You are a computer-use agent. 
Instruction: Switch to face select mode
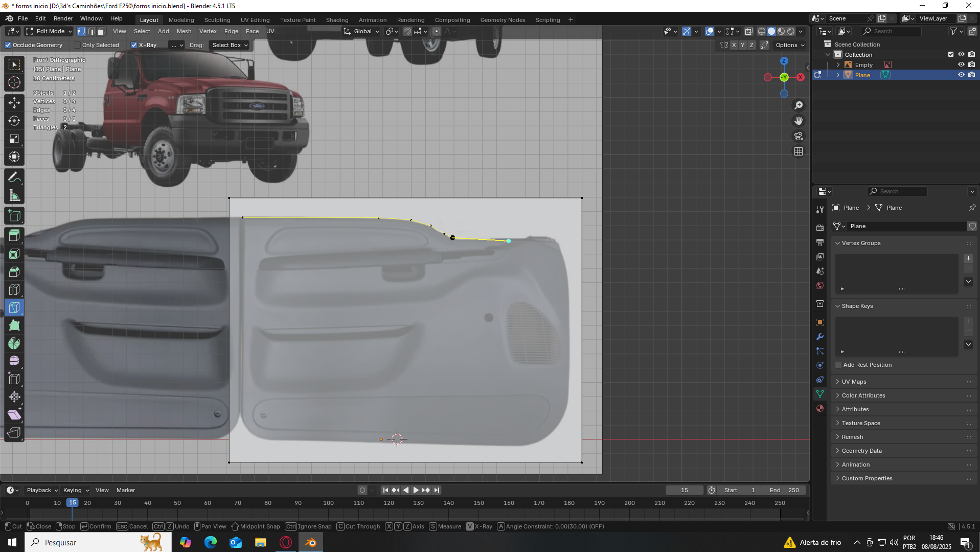point(101,31)
